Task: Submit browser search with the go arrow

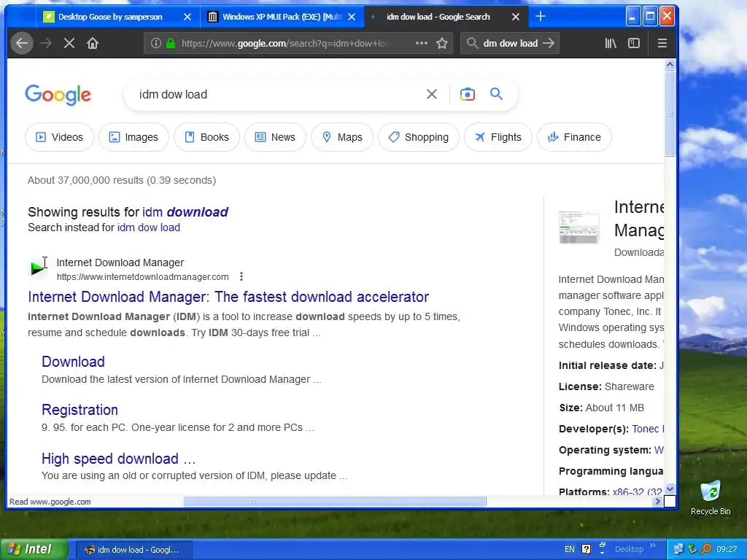Action: click(x=549, y=43)
